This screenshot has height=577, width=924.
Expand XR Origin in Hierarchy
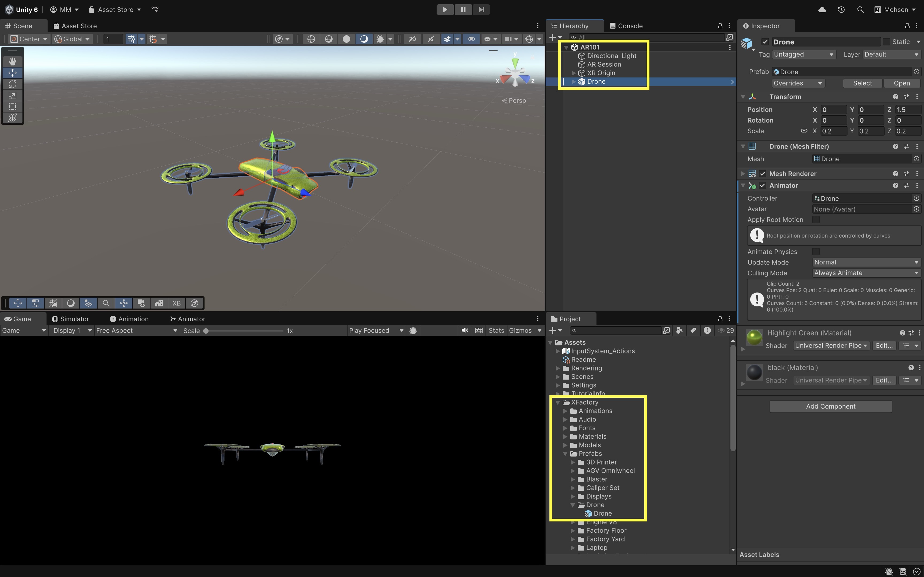(x=573, y=73)
